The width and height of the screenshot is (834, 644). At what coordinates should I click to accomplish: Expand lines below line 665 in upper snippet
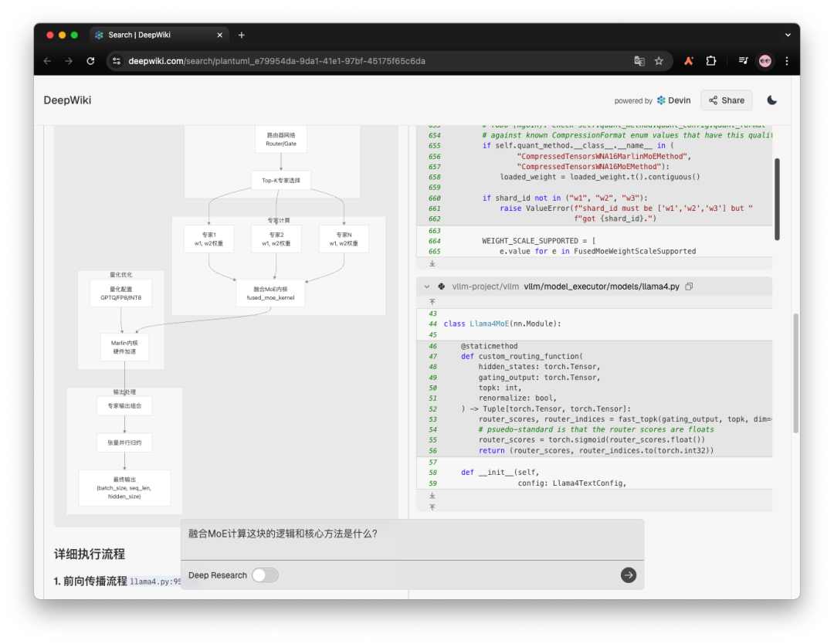click(x=432, y=264)
